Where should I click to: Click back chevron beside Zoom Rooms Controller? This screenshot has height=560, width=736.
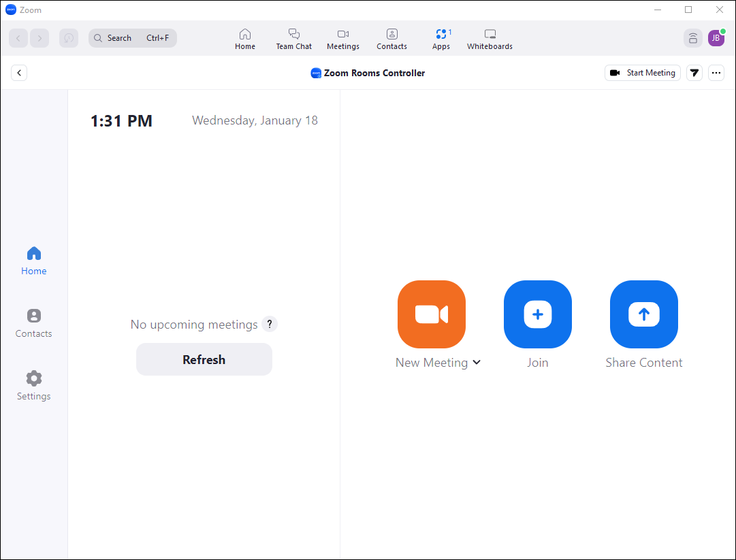coord(19,73)
